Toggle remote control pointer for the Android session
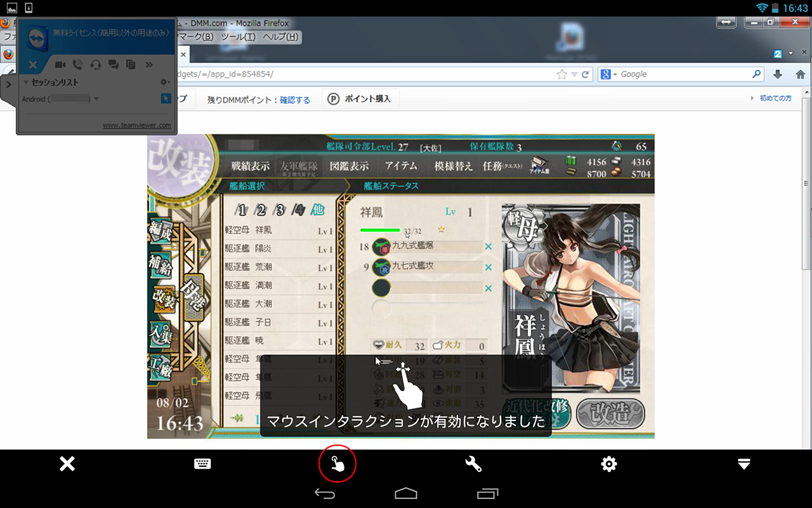The image size is (812, 508). [x=166, y=98]
